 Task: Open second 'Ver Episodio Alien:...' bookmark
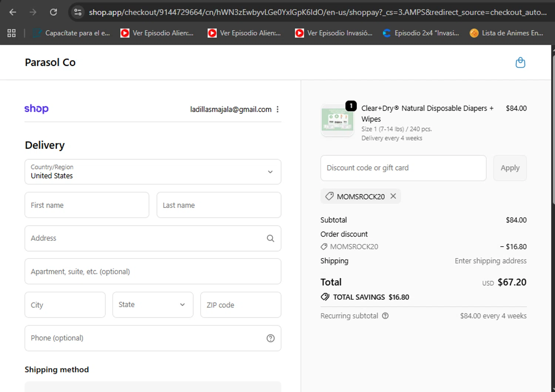[x=245, y=33]
